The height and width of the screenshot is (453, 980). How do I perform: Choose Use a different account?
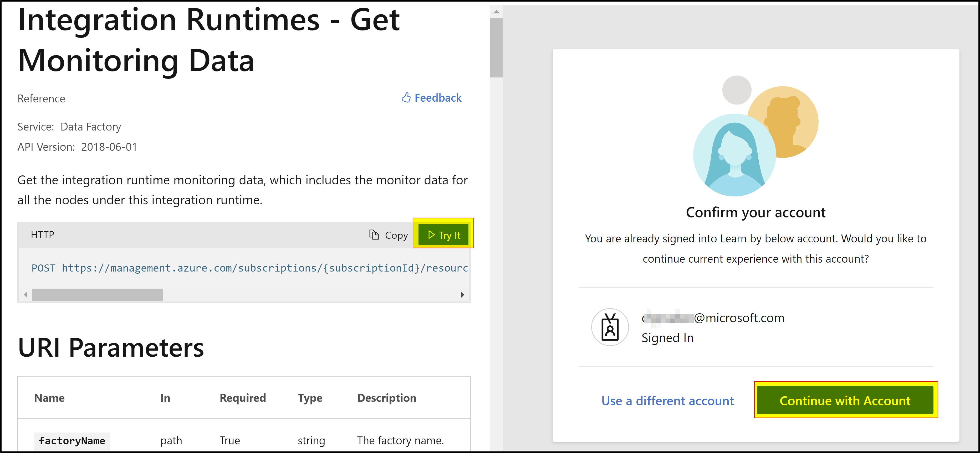coord(667,400)
